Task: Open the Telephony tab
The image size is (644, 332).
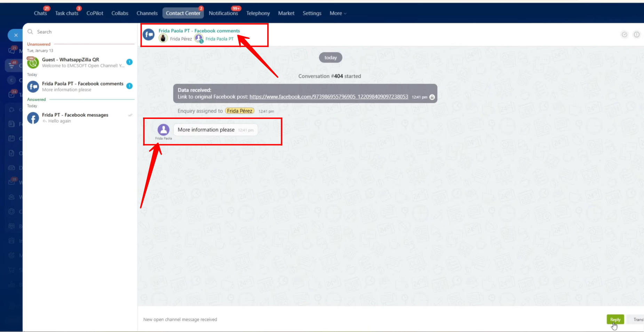Action: pos(258,13)
